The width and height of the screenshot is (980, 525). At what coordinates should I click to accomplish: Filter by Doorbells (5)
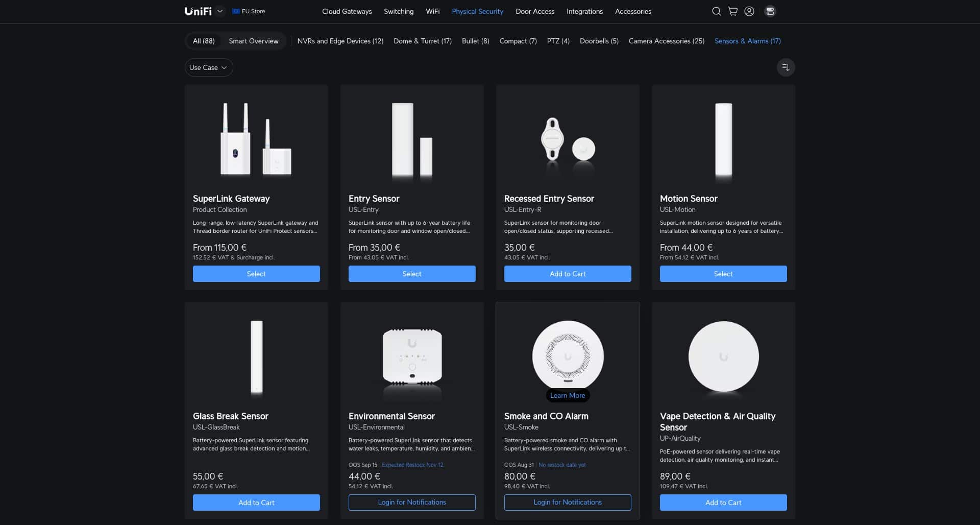coord(599,41)
